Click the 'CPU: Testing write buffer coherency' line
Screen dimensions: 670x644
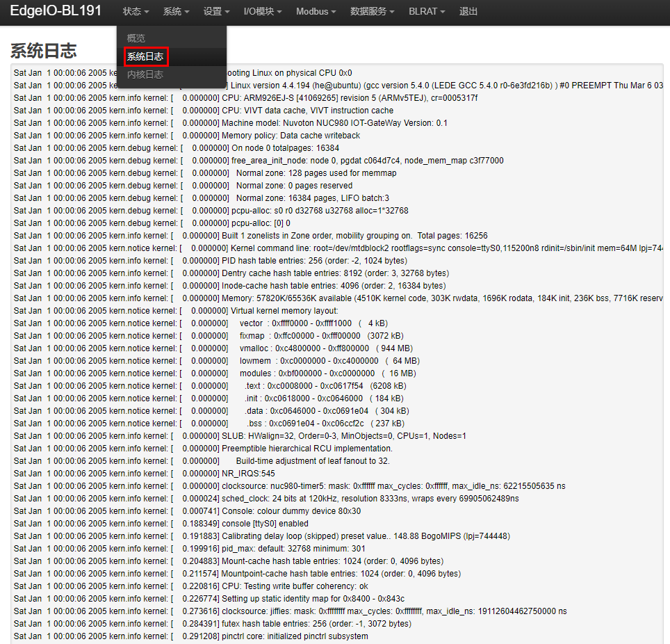[191, 586]
